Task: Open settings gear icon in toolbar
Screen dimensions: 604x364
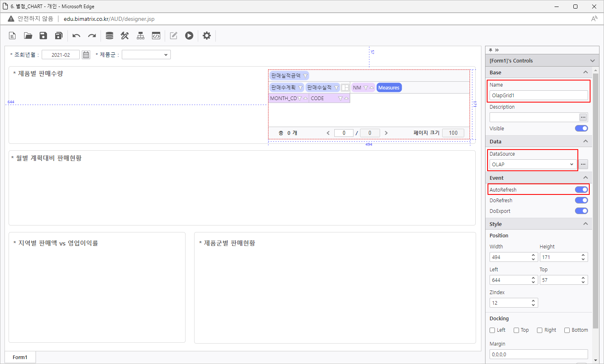Action: click(x=207, y=36)
